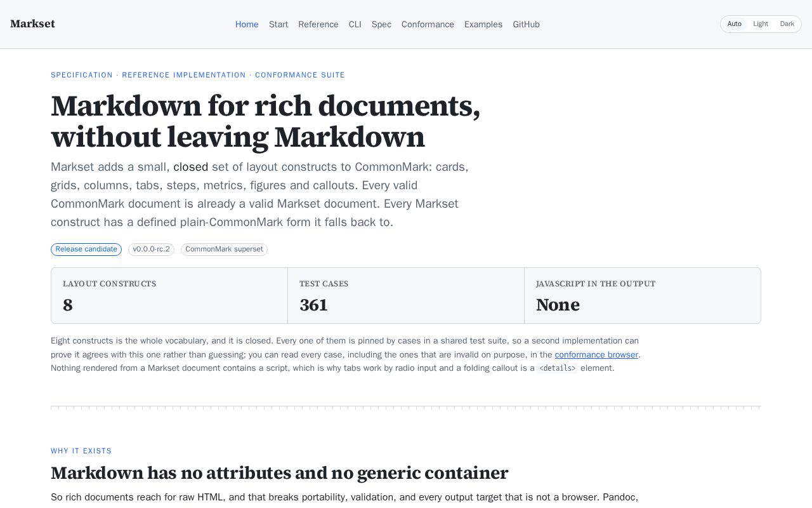The width and height of the screenshot is (812, 508).
Task: Click the None metric value
Action: coord(558,305)
